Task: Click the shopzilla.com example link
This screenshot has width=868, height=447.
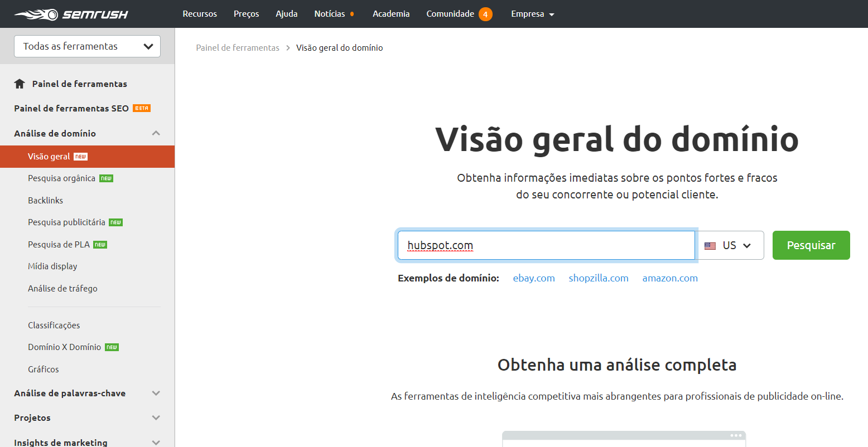Action: (599, 278)
